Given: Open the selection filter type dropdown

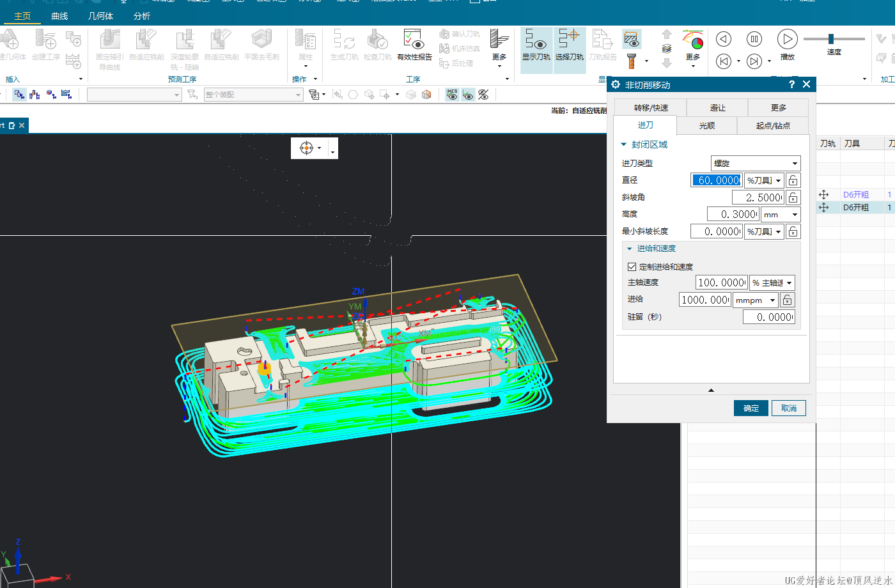Looking at the screenshot, I should [134, 95].
